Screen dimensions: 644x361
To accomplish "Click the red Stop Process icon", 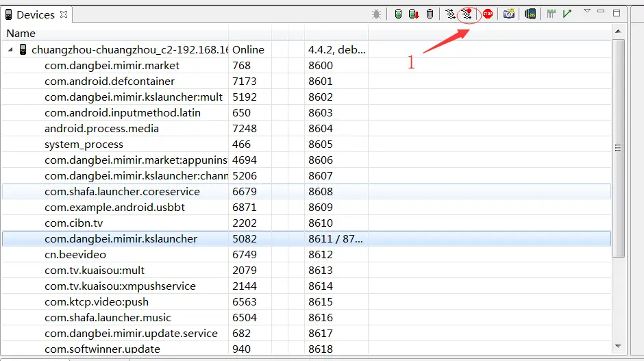I will click(x=488, y=14).
